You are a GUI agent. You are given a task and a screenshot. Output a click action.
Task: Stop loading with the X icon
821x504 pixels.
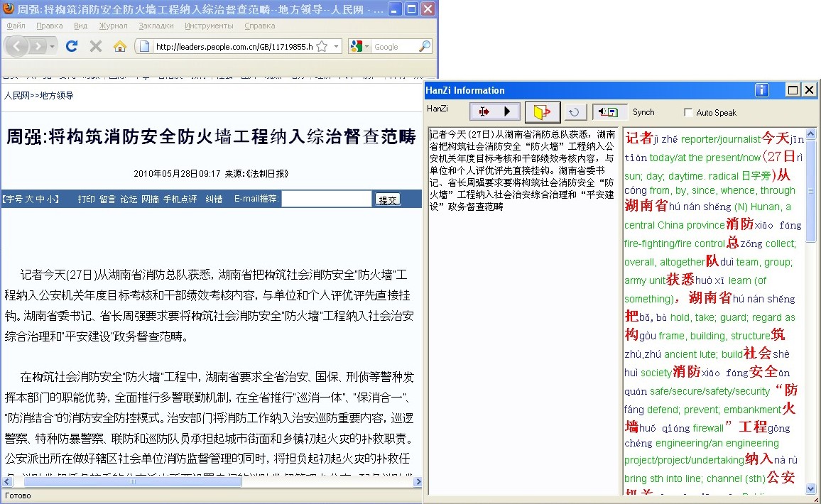pos(95,46)
